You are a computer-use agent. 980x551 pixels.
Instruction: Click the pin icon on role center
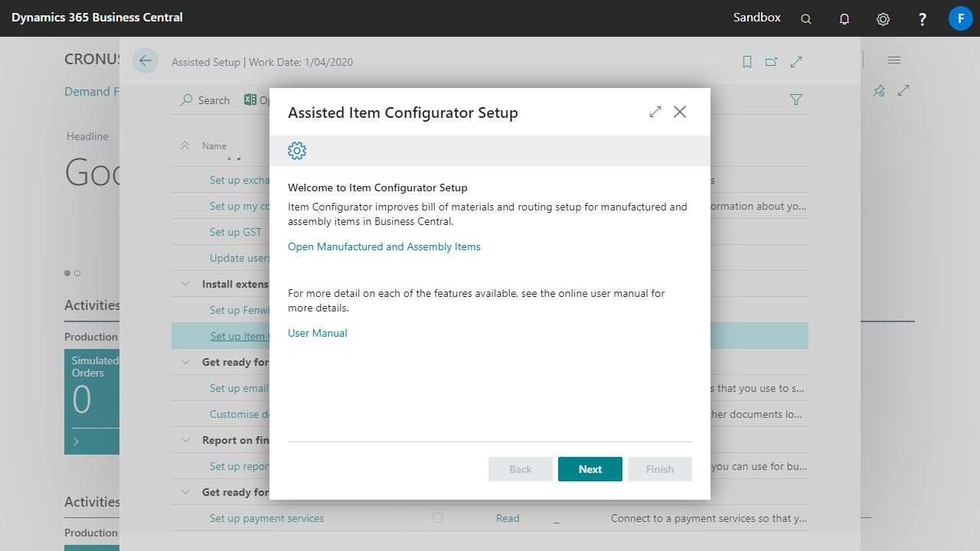point(879,90)
